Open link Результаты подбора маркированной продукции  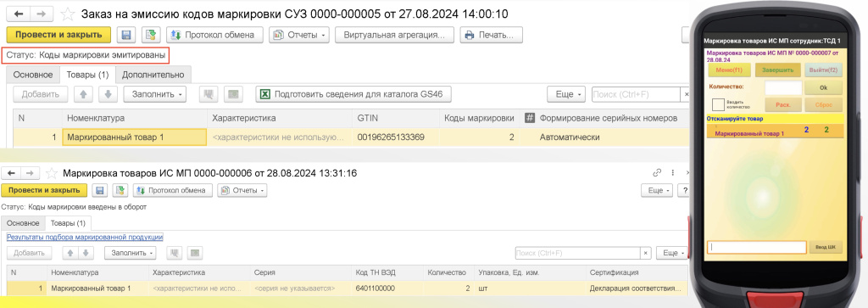coord(85,237)
